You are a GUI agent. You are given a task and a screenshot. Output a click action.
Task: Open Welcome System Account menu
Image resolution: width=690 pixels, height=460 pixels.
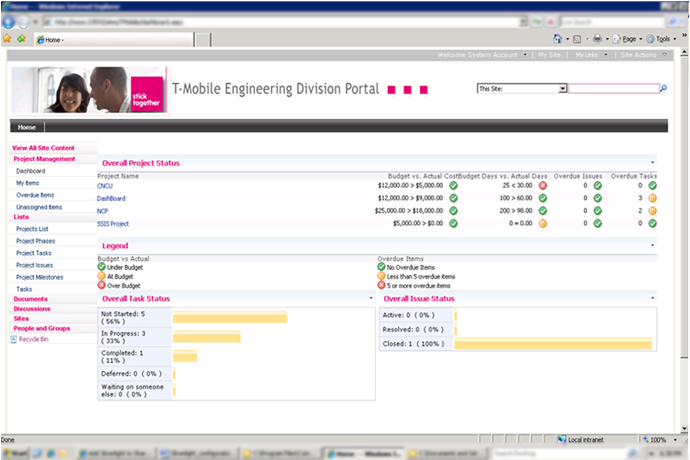coord(482,55)
